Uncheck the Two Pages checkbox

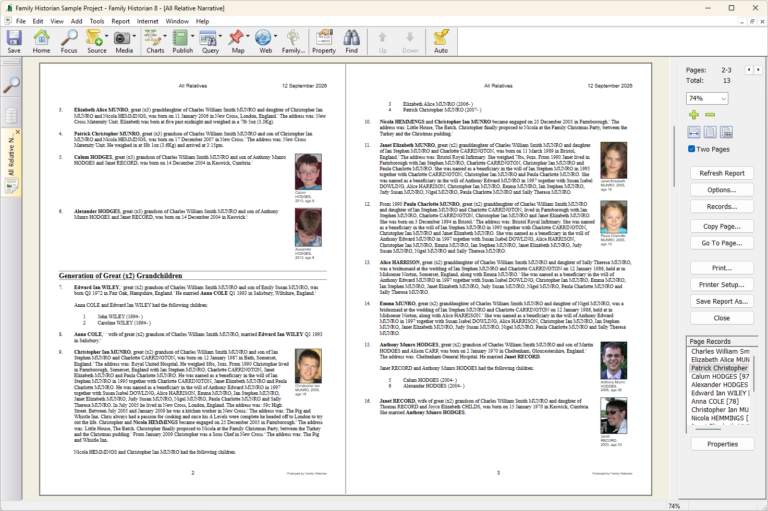coord(691,149)
